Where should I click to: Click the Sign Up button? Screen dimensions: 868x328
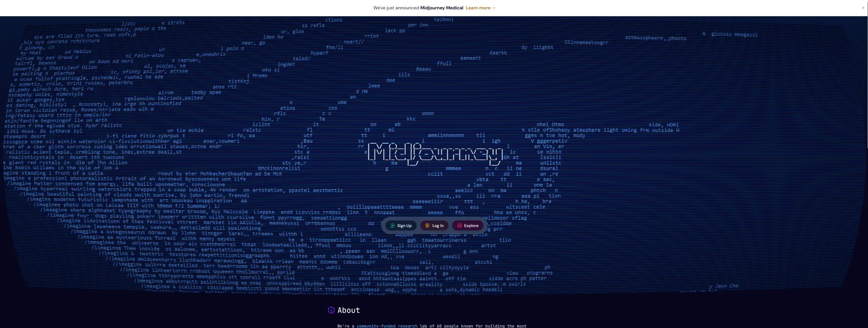(401, 226)
